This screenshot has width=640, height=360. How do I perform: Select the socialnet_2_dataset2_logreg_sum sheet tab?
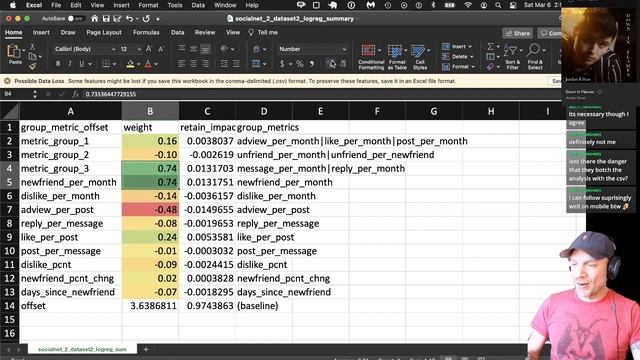pyautogui.click(x=82, y=349)
